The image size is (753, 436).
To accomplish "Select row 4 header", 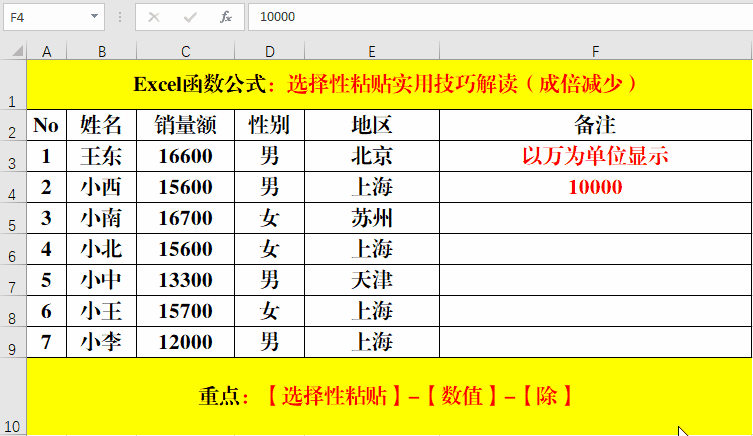I will pos(13,187).
